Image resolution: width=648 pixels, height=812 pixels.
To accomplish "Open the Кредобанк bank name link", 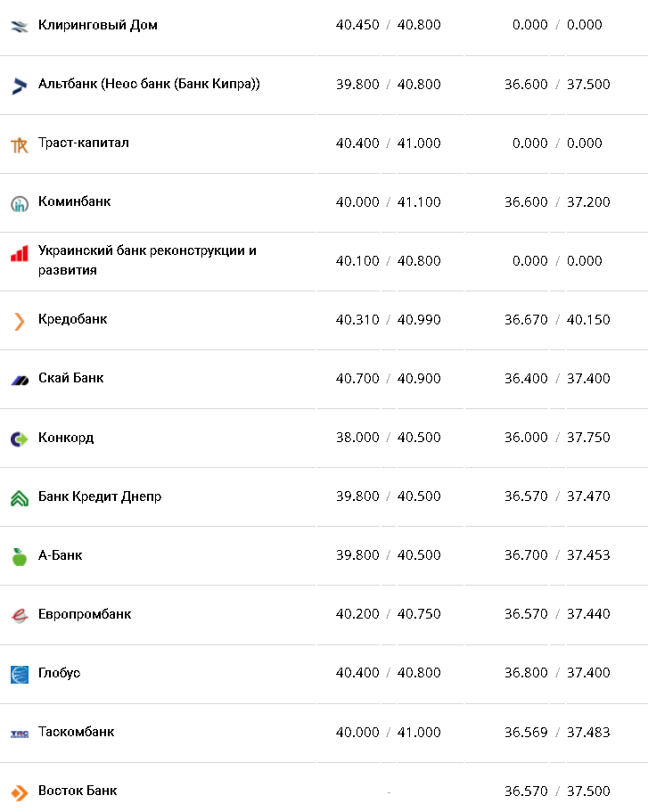I will click(72, 319).
